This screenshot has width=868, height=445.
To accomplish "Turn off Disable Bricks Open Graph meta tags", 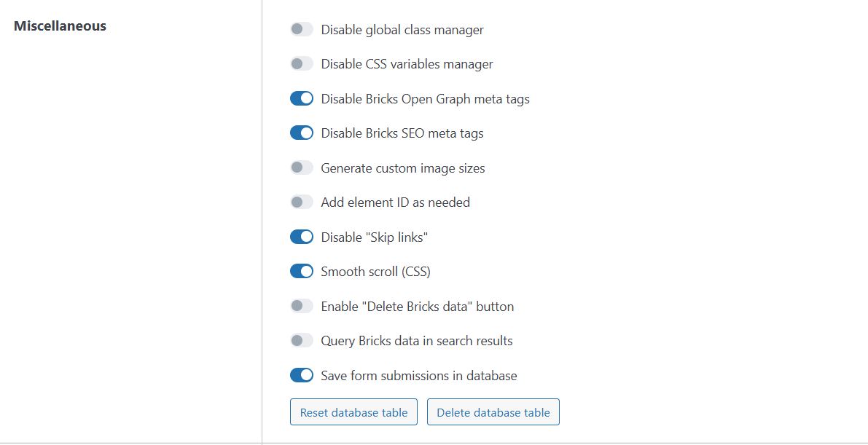I will tap(302, 98).
